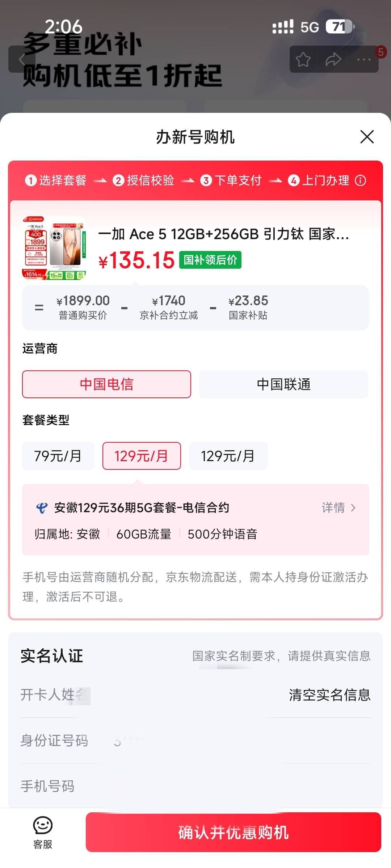Close the 办新号购机 sheet
This screenshot has width=391, height=868.
click(367, 137)
